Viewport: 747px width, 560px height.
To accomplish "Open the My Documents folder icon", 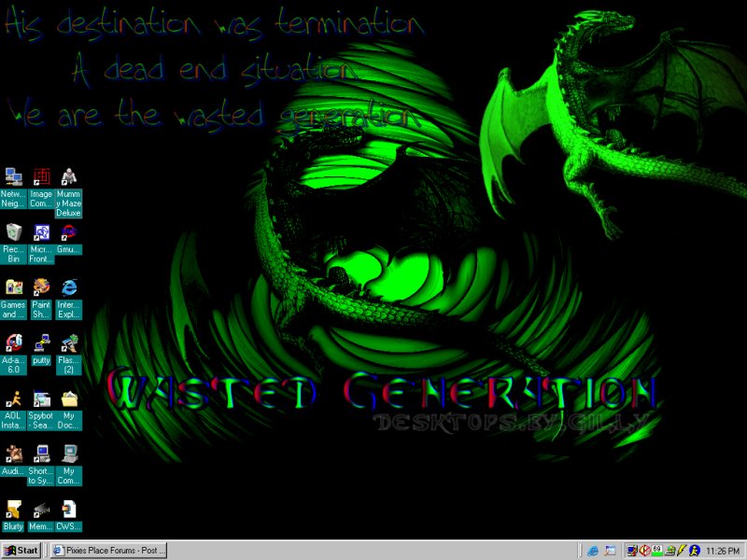I will [x=68, y=399].
